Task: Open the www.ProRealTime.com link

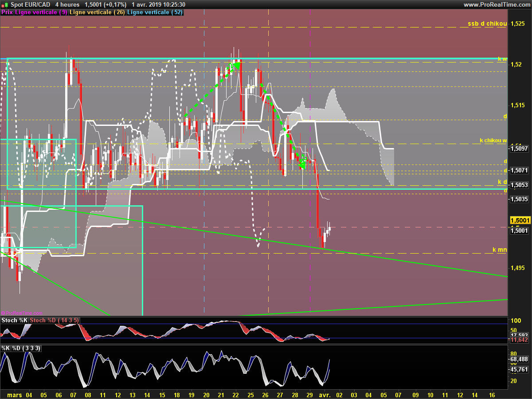Action: tap(497, 4)
